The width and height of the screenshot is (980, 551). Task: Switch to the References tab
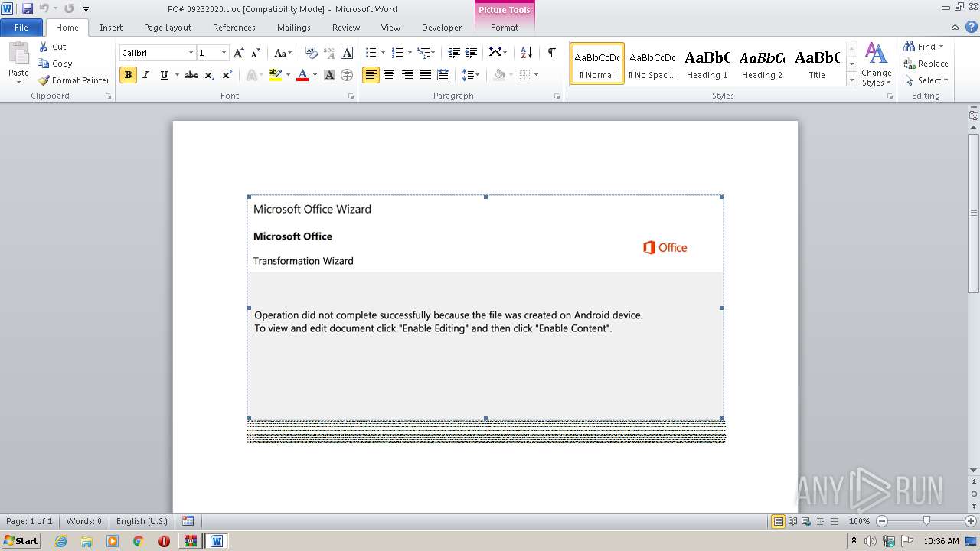234,28
